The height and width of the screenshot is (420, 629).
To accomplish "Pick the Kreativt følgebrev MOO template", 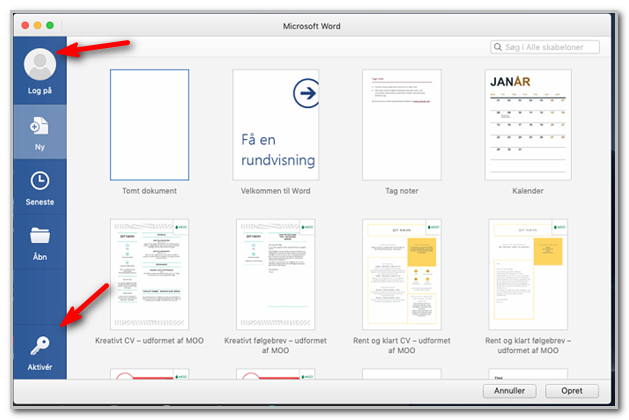I will point(276,274).
